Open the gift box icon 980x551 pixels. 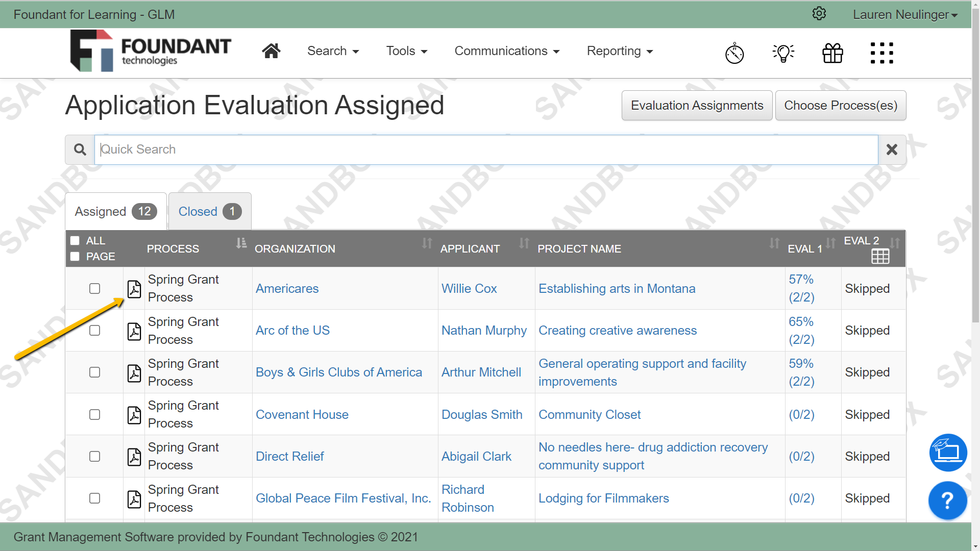(832, 53)
